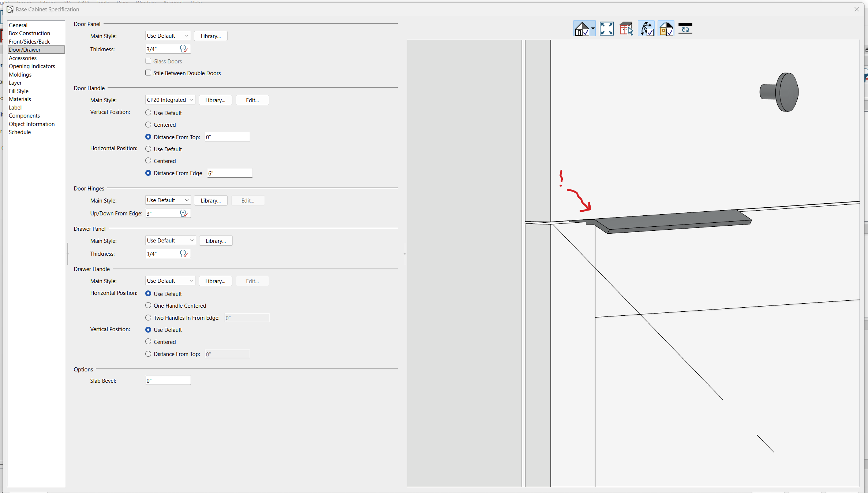Toggle the mouse-orbit camera arrows icon
The image size is (868, 493).
coord(646,29)
